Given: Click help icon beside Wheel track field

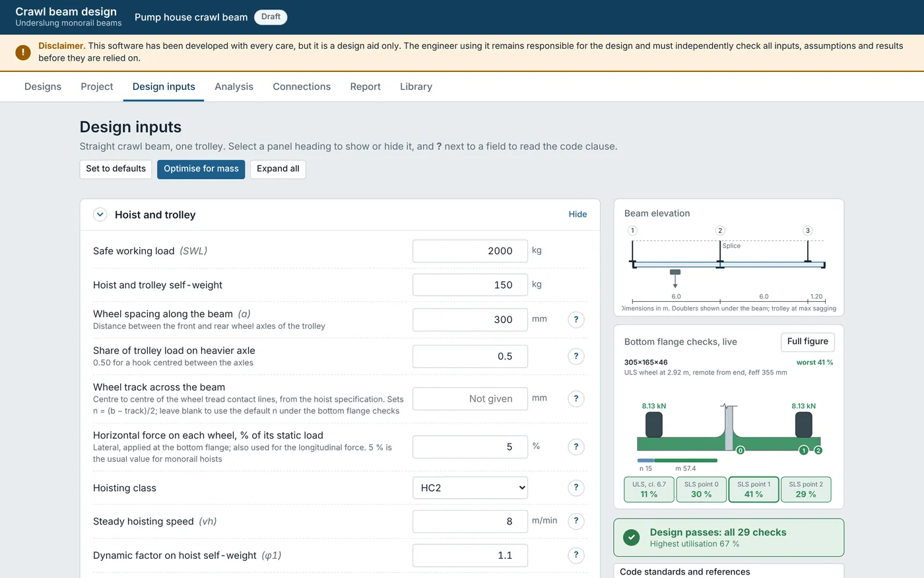Looking at the screenshot, I should tap(576, 398).
